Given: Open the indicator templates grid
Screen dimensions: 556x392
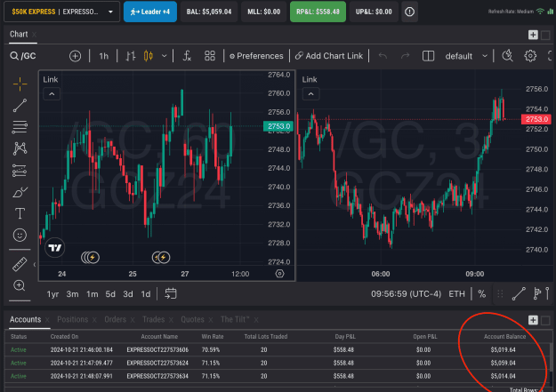Looking at the screenshot, I should (210, 56).
